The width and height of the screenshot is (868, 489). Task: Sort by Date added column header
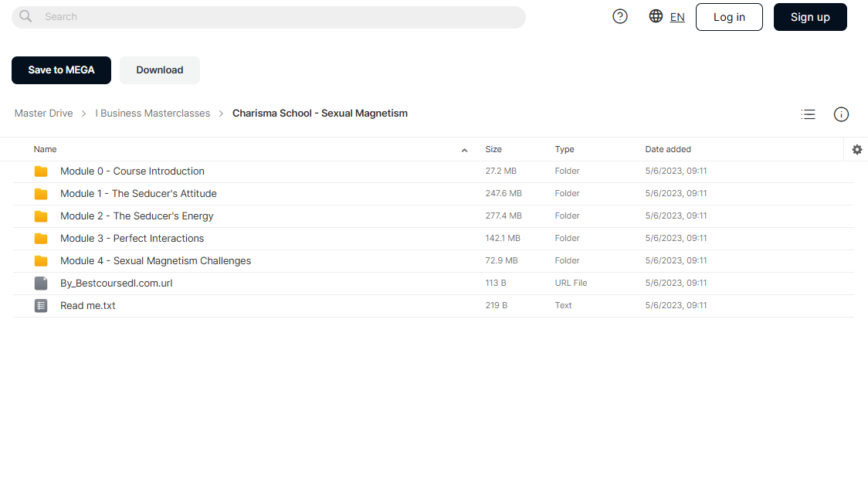(x=668, y=150)
